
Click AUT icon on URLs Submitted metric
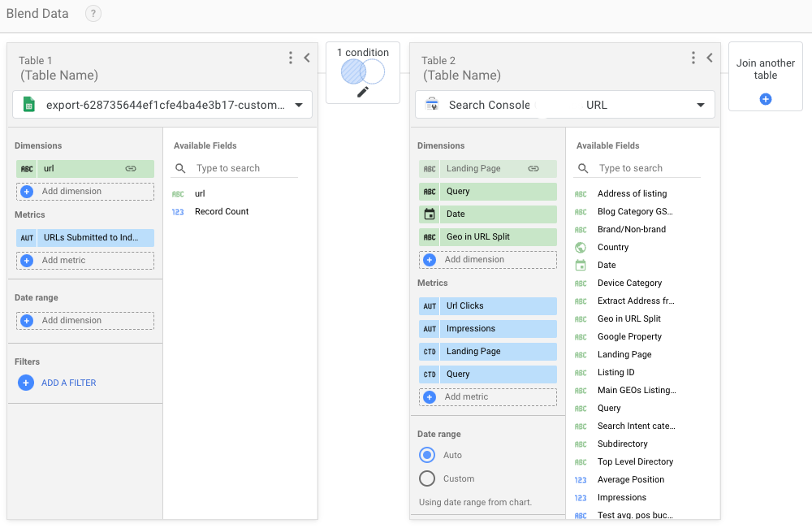[27, 238]
